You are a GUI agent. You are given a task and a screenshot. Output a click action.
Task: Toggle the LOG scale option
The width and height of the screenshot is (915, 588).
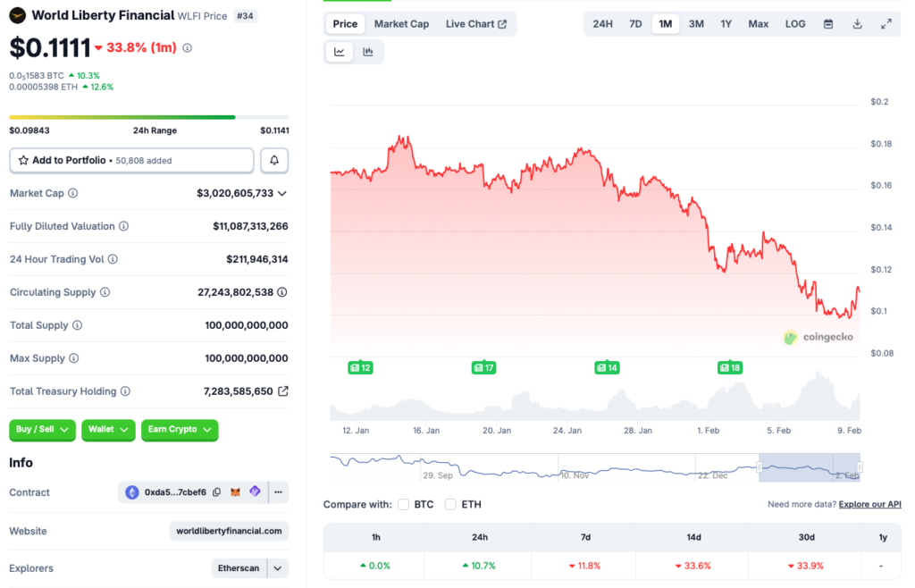tap(795, 24)
